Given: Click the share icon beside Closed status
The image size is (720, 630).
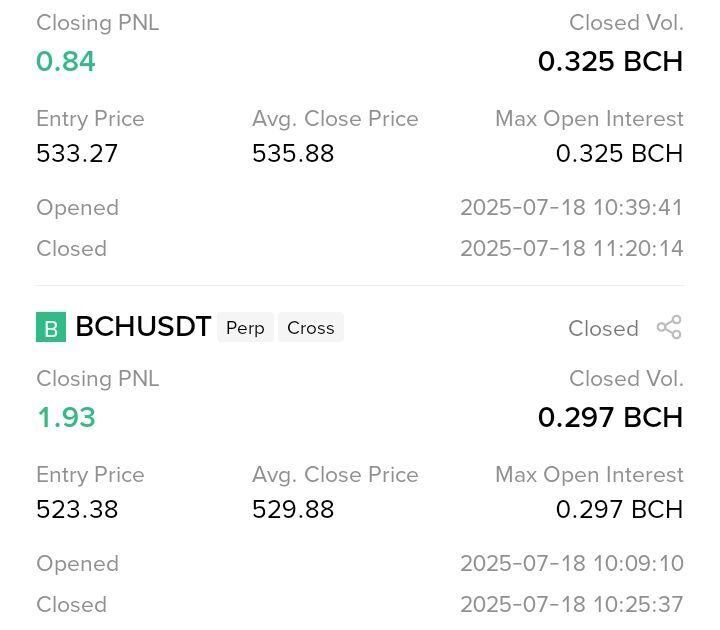Looking at the screenshot, I should click(669, 327).
